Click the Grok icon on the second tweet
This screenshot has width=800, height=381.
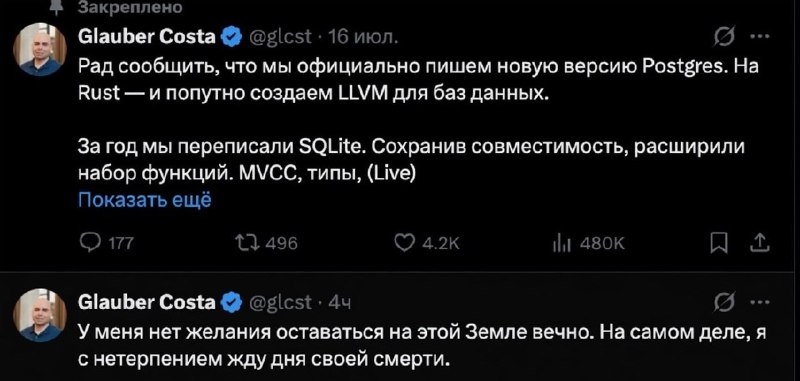point(725,303)
